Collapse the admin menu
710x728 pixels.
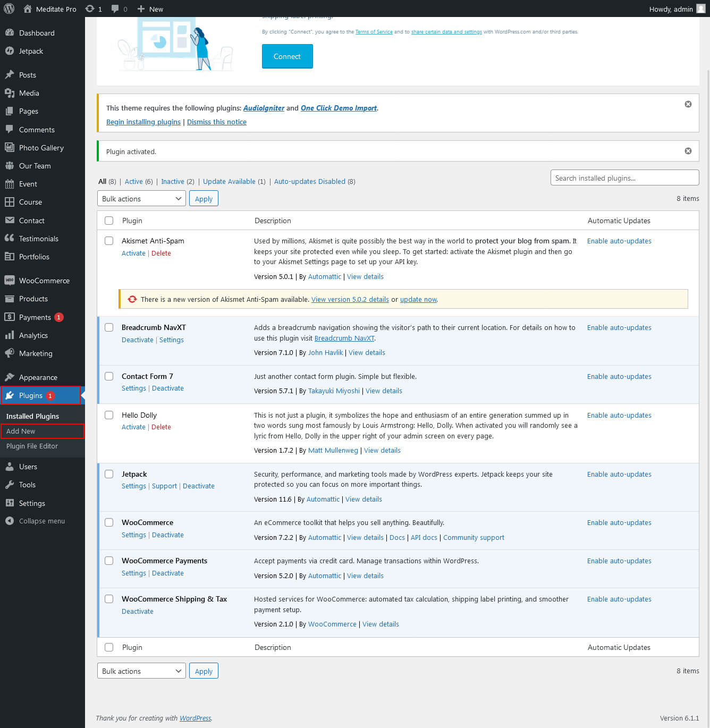[x=35, y=521]
